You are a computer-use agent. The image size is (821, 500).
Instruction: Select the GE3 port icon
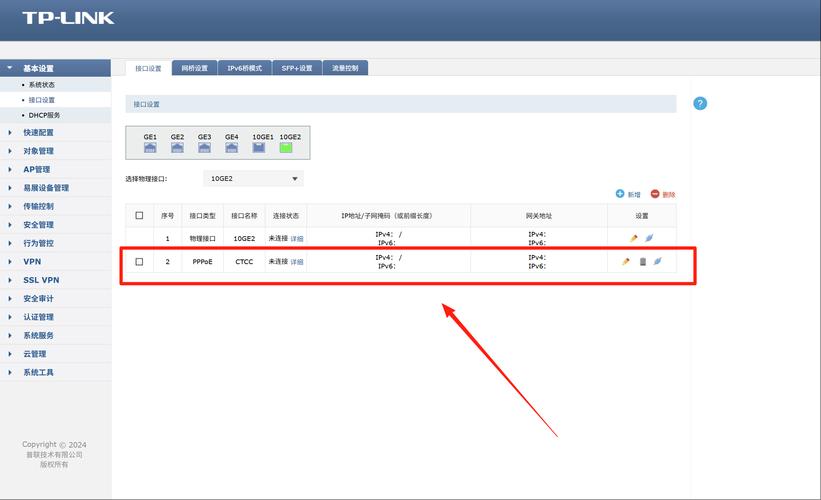tap(204, 147)
